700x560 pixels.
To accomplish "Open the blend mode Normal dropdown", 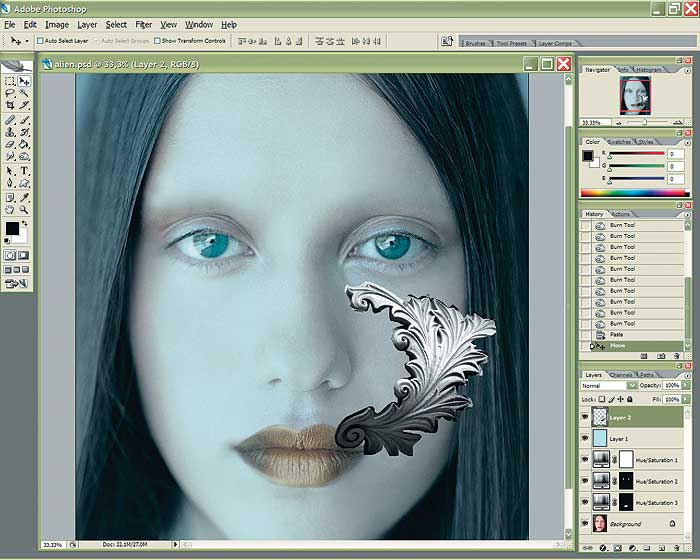I will click(608, 385).
